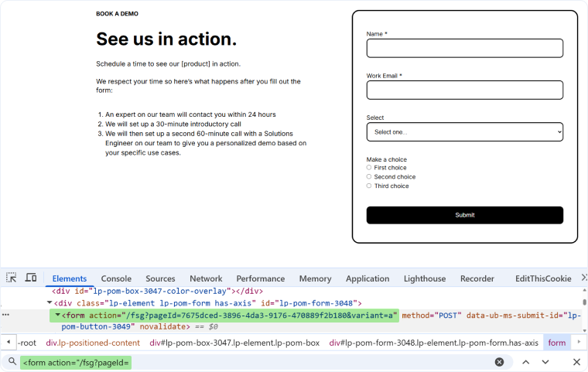
Task: Open more DevTools tabs chevron
Action: 584,278
